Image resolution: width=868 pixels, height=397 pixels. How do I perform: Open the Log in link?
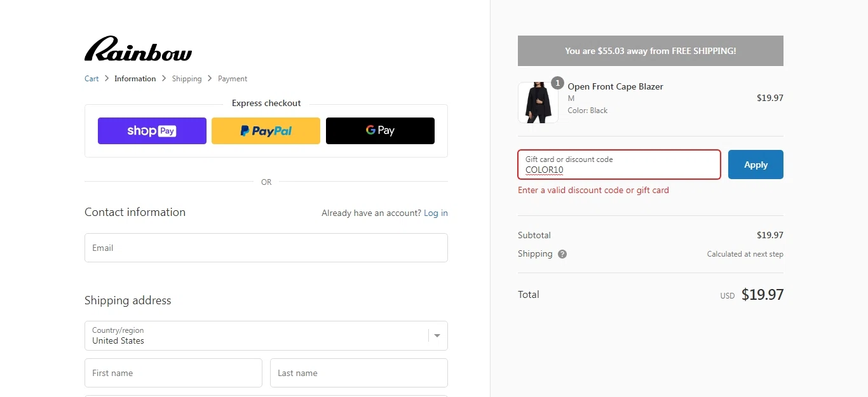[435, 213]
